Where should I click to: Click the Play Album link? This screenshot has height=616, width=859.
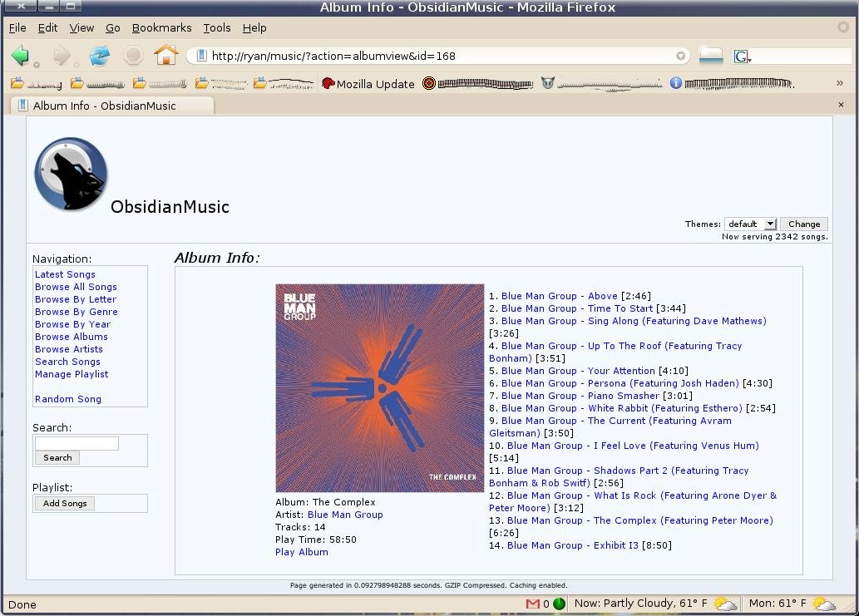click(302, 552)
